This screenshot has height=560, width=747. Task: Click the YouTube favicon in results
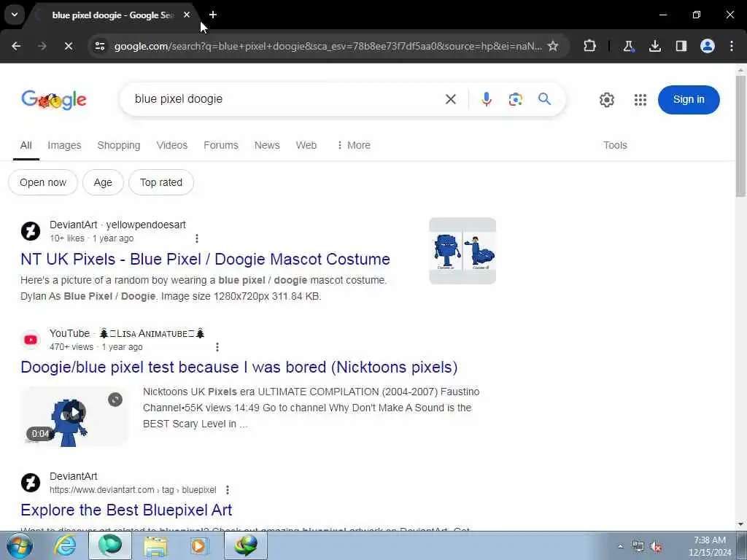tap(31, 340)
